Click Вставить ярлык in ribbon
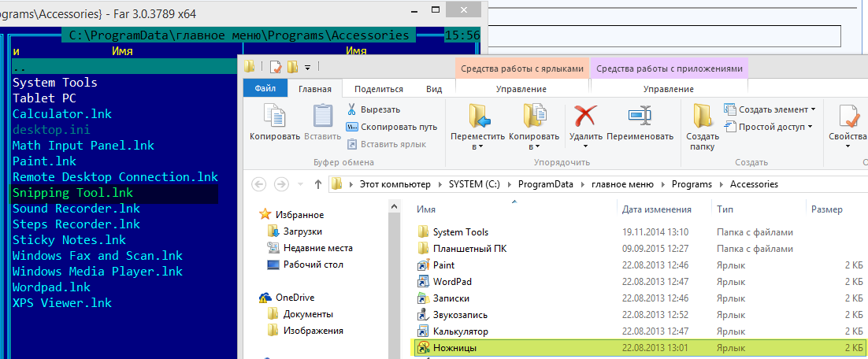 [387, 144]
